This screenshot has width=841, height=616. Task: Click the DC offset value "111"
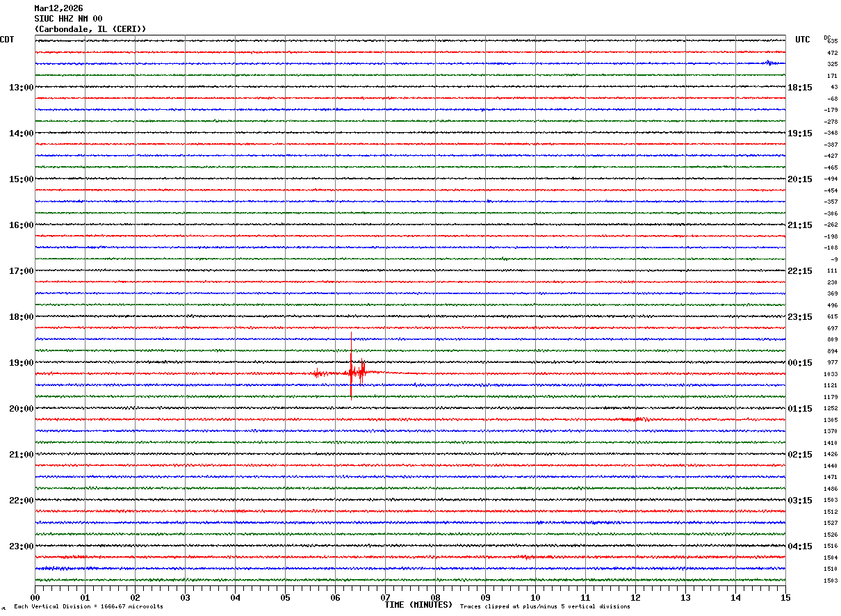pyautogui.click(x=832, y=270)
